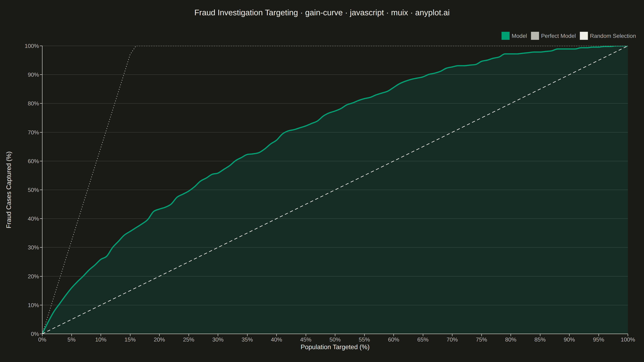Click the 15% x-axis tick label
Screen dimensions: 644x362
pyautogui.click(x=130, y=339)
